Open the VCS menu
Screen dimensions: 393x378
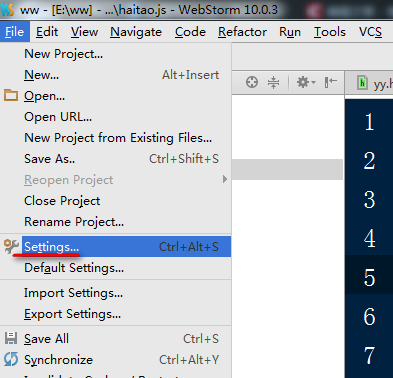point(370,32)
